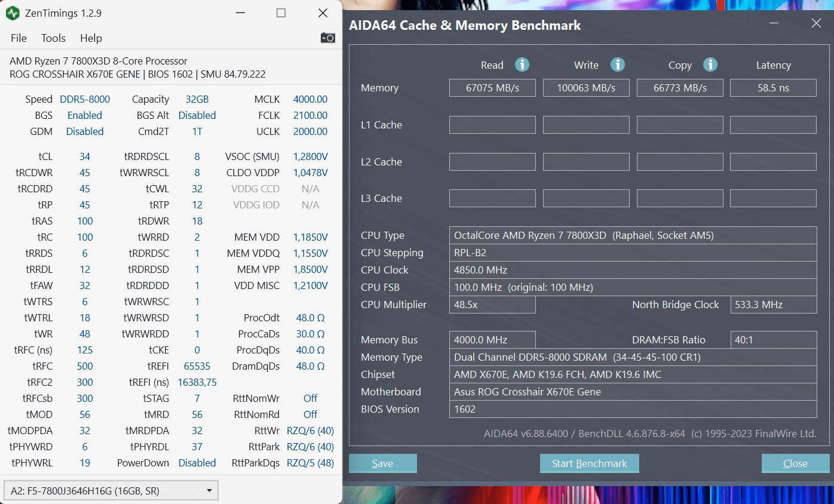The height and width of the screenshot is (504, 834).
Task: Click the Memory Type DDR5-8000 SDRAM value
Action: (633, 357)
